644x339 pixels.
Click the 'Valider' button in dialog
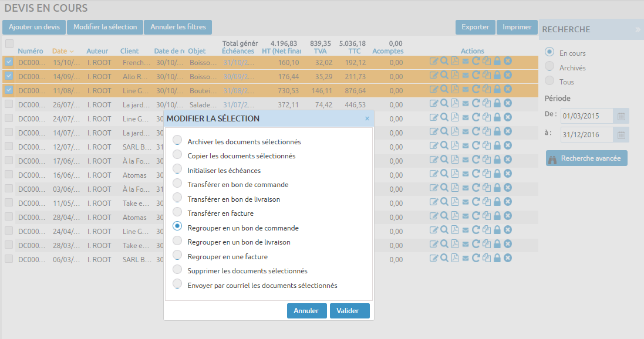tap(349, 311)
